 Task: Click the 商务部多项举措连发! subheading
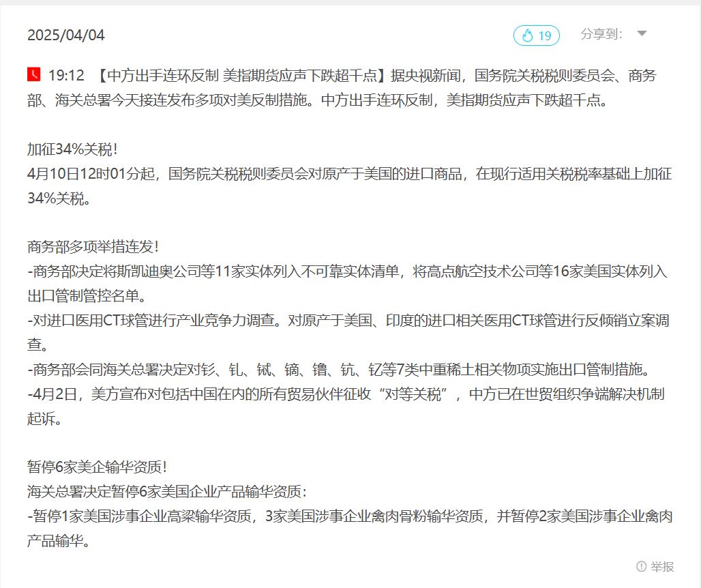(93, 247)
